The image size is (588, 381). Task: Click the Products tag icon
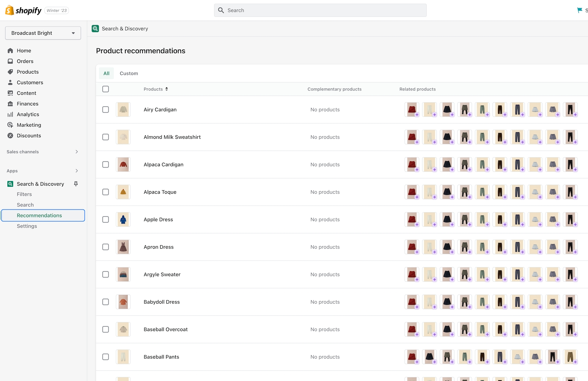tap(10, 72)
